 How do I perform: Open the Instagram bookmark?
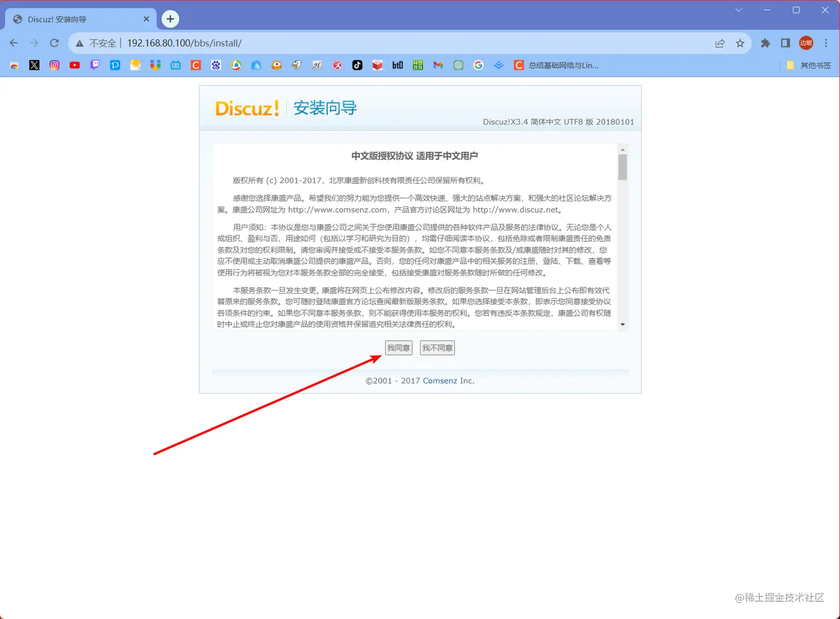[x=54, y=65]
